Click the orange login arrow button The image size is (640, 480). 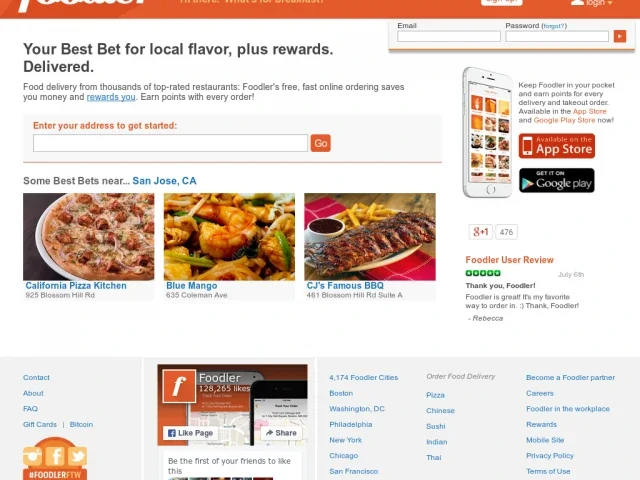[620, 36]
